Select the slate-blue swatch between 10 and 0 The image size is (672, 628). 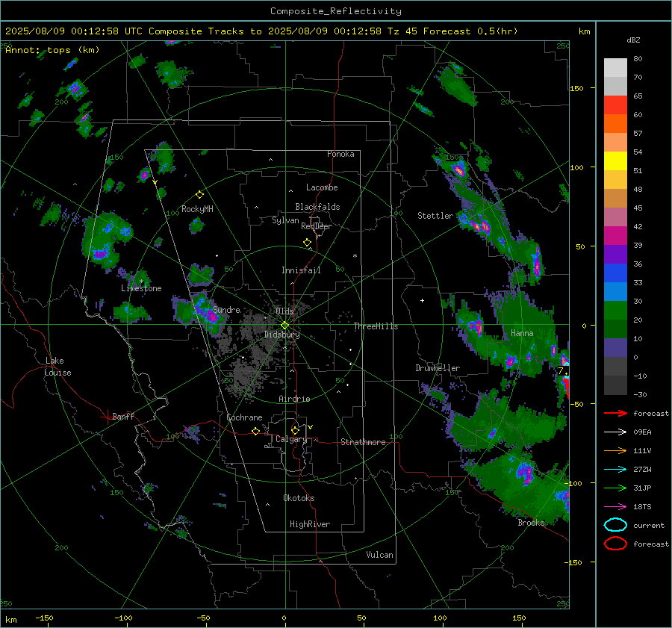[615, 348]
